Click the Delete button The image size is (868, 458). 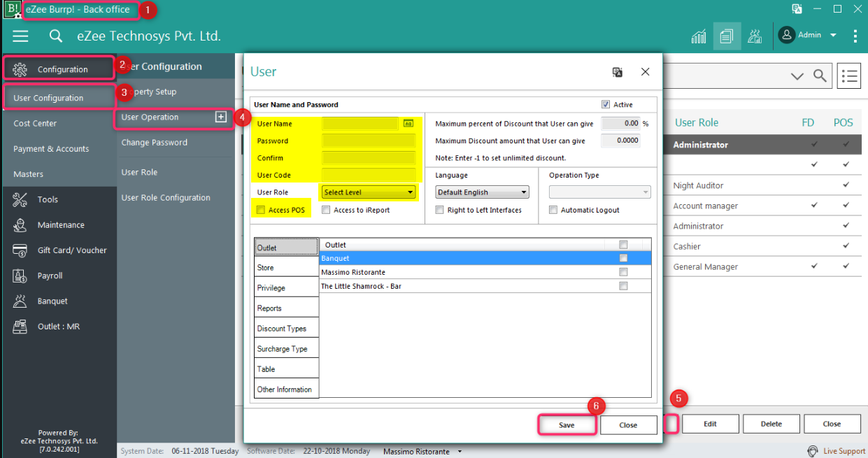(x=771, y=424)
